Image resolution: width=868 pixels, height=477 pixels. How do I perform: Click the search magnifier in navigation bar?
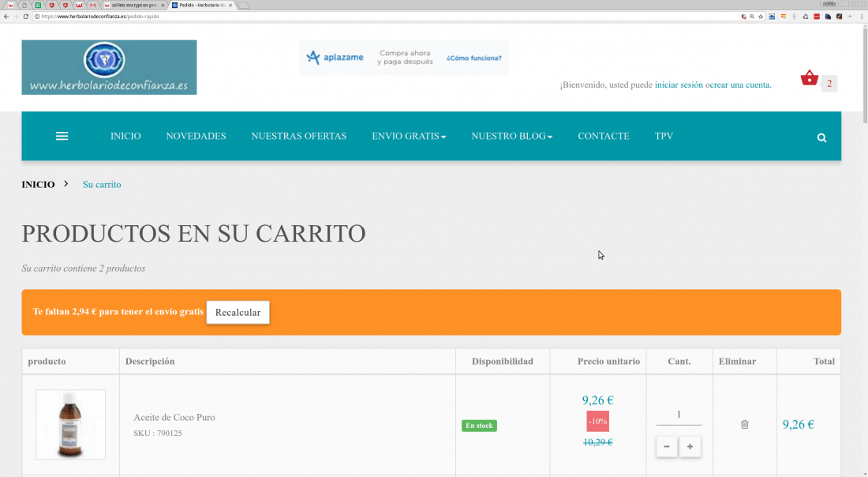click(x=821, y=138)
